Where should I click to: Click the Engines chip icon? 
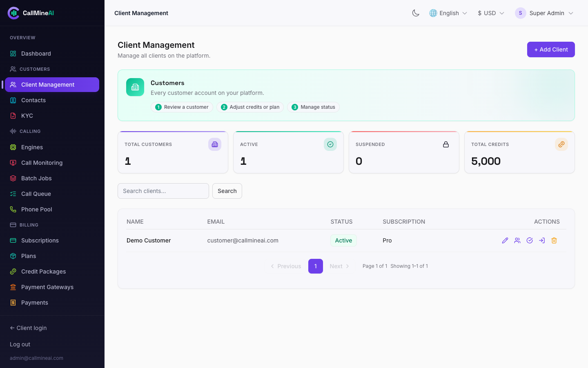pyautogui.click(x=13, y=147)
